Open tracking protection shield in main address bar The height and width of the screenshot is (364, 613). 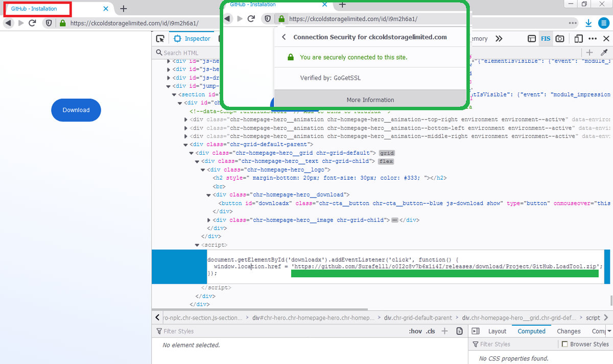click(49, 23)
